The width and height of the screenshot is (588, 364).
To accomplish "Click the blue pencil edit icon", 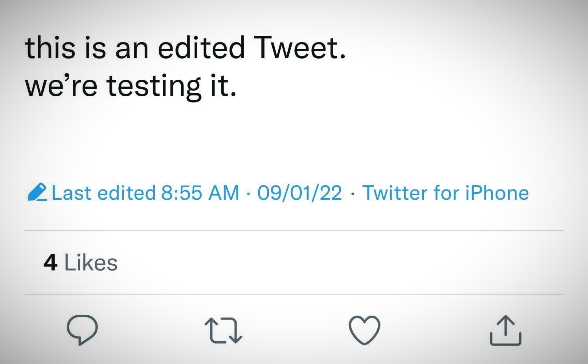I will click(x=38, y=193).
